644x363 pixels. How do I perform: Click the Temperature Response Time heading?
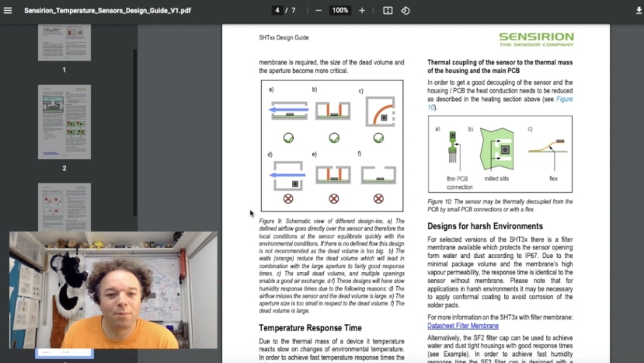[310, 328]
